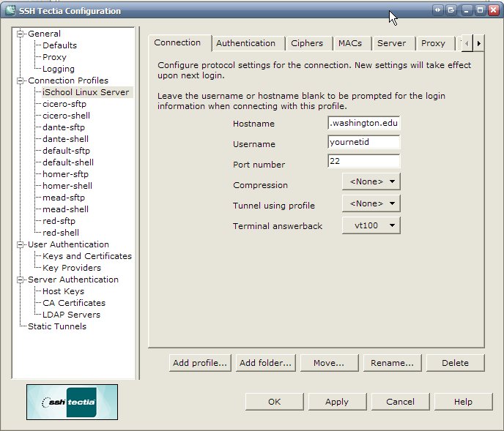The height and width of the screenshot is (431, 504).
Task: Select the cicero-sftp profile
Action: coord(64,104)
